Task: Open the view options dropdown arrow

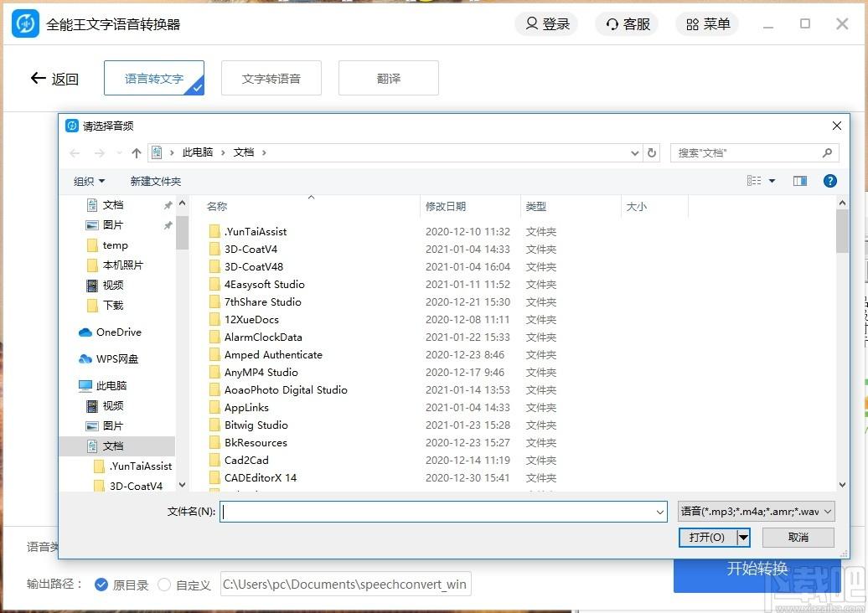Action: [x=772, y=181]
